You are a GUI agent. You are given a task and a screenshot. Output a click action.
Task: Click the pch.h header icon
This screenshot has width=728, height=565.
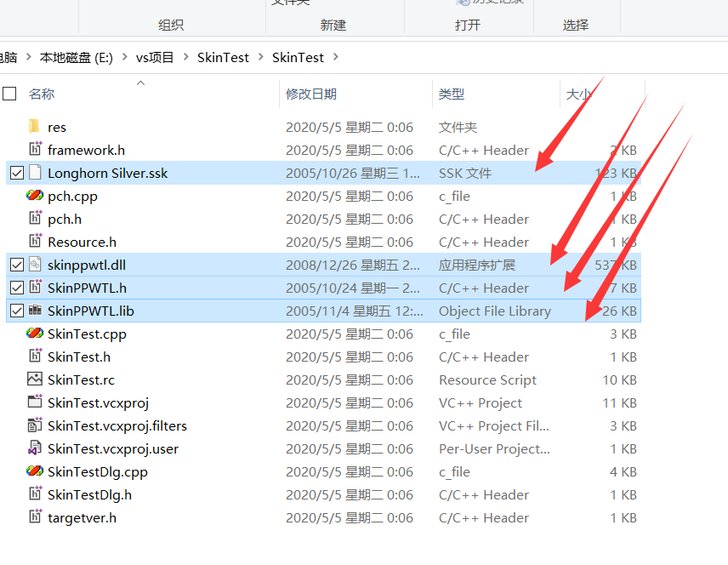[x=35, y=218]
